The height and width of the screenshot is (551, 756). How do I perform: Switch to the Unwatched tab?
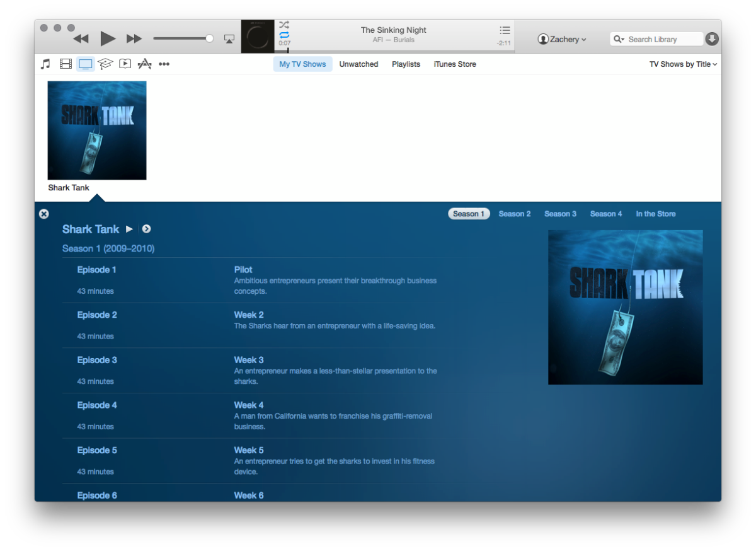tap(358, 64)
